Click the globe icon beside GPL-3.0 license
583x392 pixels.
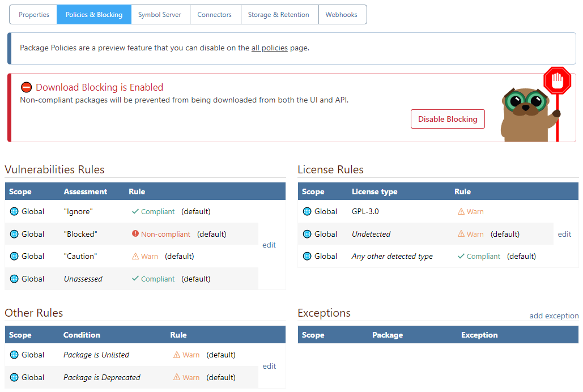point(307,211)
